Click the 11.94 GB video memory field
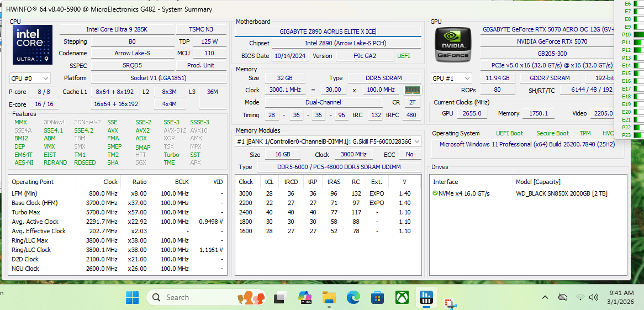 click(497, 78)
